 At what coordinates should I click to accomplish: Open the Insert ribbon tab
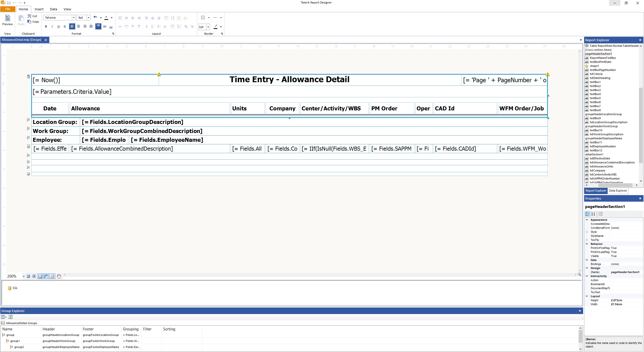pyautogui.click(x=39, y=9)
